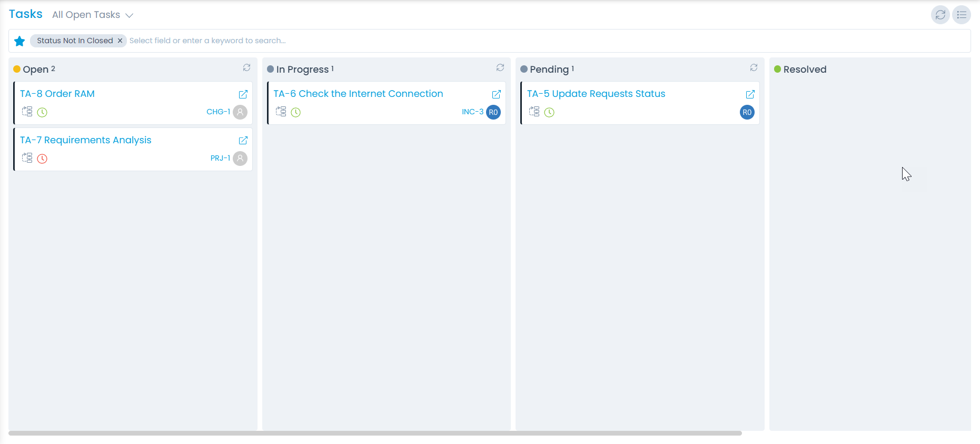Screen dimensions: 980x444
Task: Open the CHG-1 linked change reference
Action: click(218, 112)
